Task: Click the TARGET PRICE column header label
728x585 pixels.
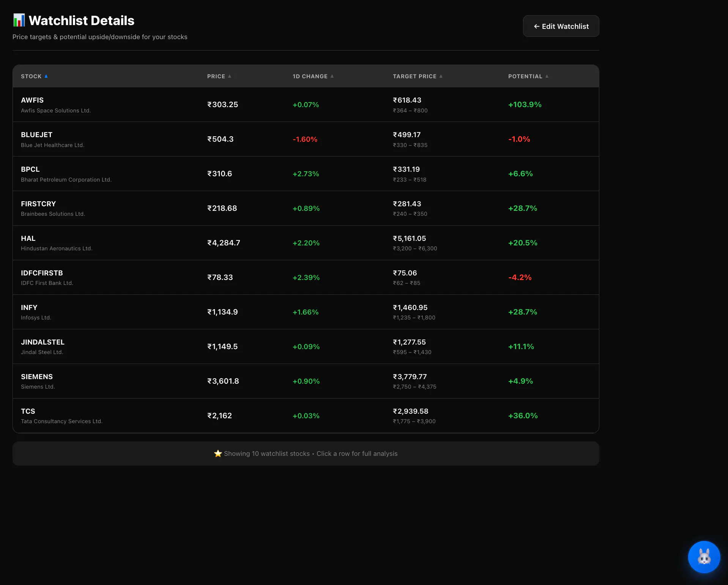Action: click(x=414, y=76)
